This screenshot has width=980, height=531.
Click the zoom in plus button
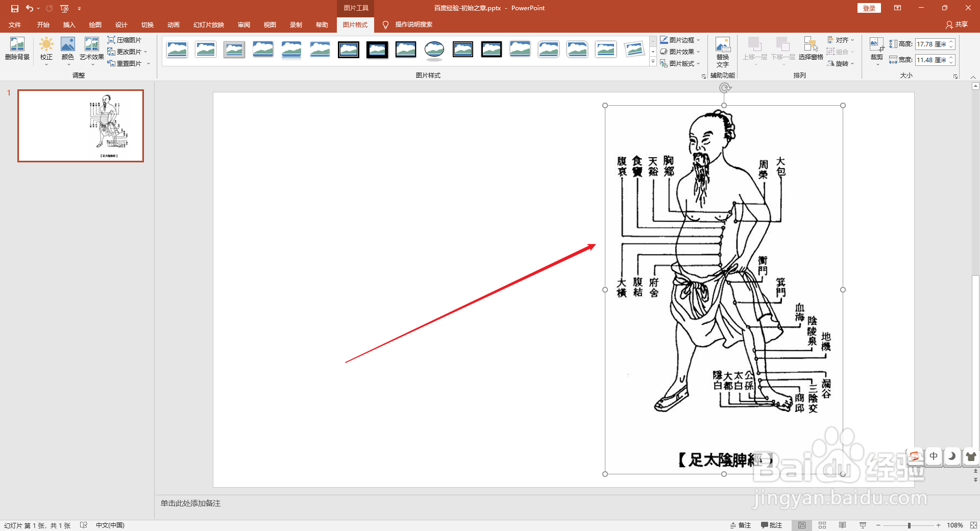pyautogui.click(x=939, y=525)
